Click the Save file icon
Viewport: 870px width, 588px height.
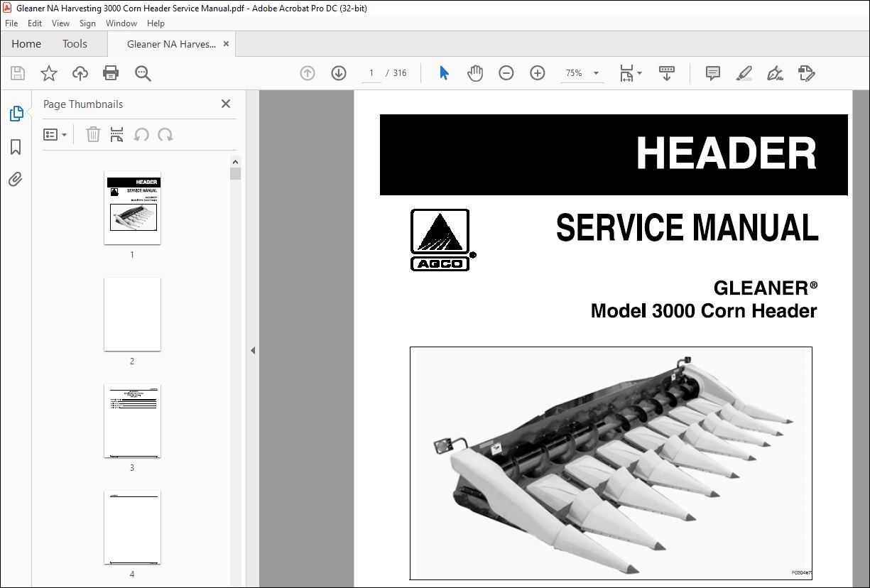point(18,73)
